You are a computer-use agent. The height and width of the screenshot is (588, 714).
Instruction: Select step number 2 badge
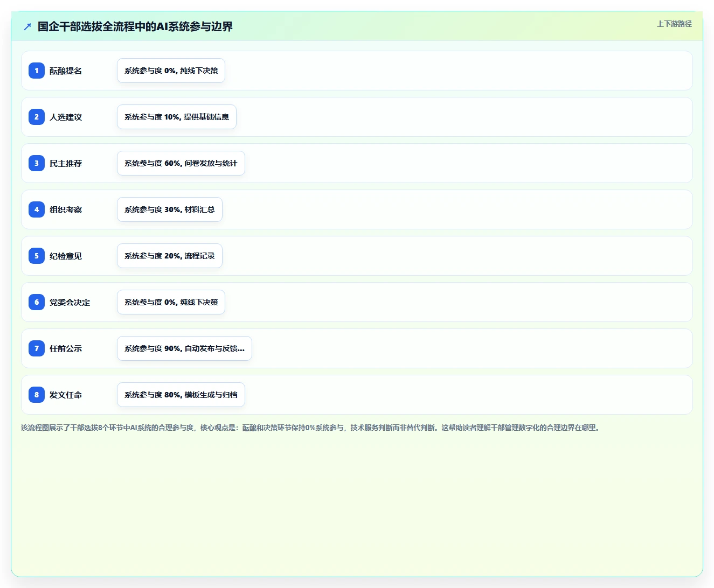(x=37, y=117)
